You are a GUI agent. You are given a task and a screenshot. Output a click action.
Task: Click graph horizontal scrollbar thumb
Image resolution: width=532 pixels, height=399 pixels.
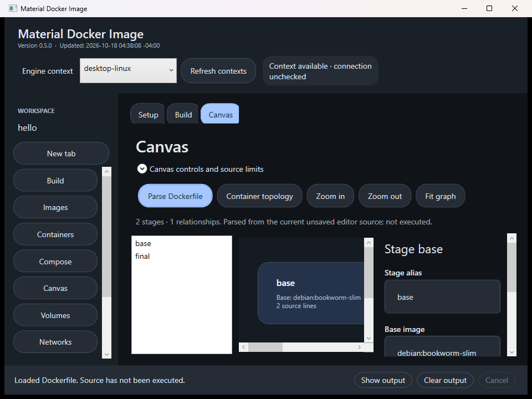265,347
